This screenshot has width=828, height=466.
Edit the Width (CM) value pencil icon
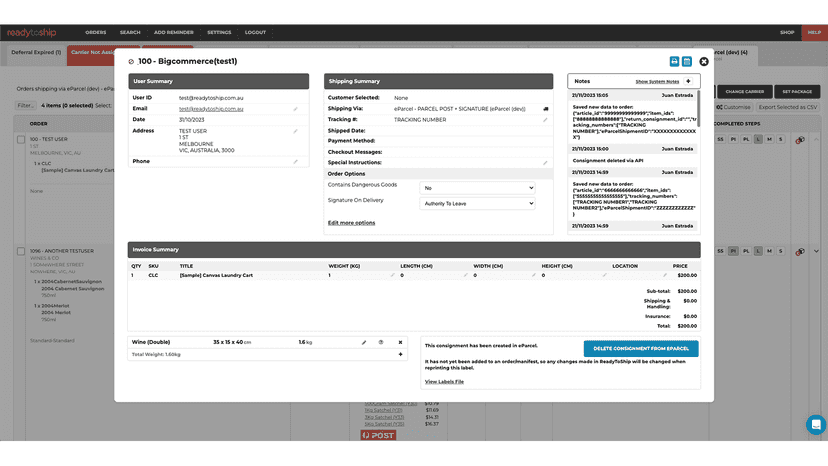(x=533, y=275)
